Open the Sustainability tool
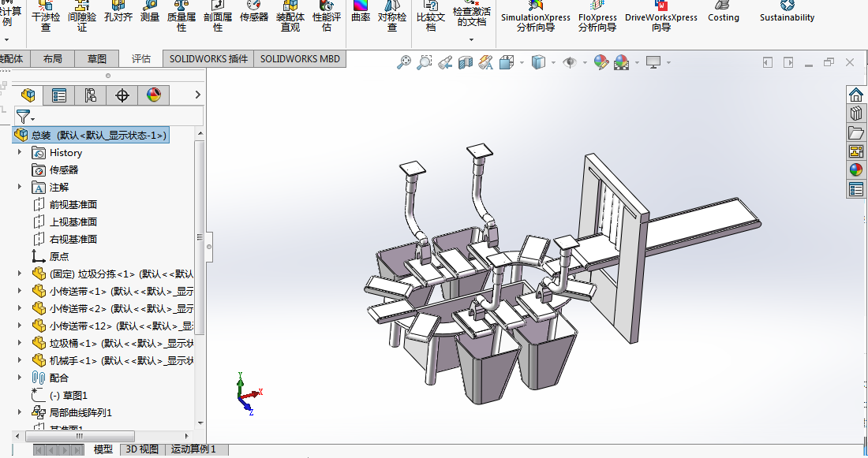Screen dimensions: 868x458 [788, 12]
